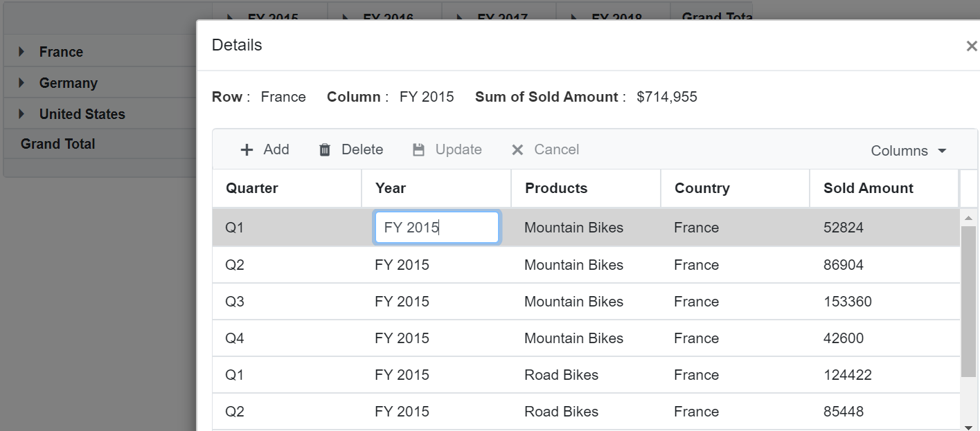Click inside the FY 2015 year input field
This screenshot has width=980, height=431.
[x=436, y=227]
